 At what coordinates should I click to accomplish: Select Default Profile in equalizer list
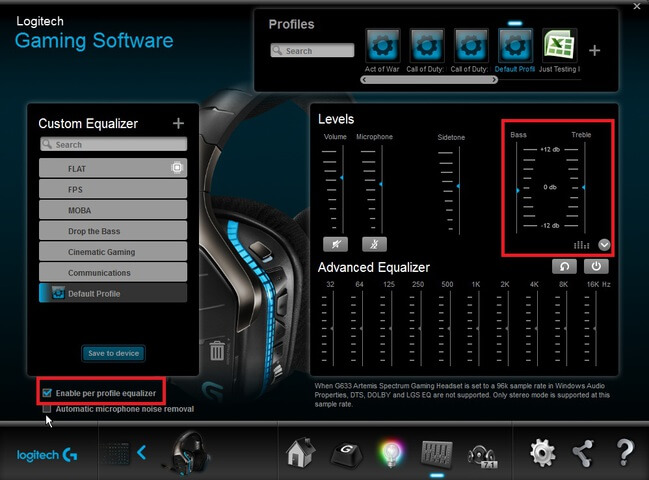click(x=113, y=293)
